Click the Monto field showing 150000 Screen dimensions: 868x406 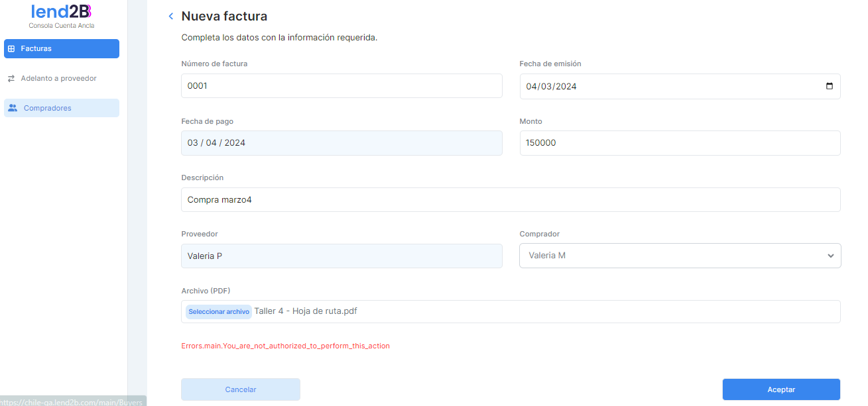[679, 143]
